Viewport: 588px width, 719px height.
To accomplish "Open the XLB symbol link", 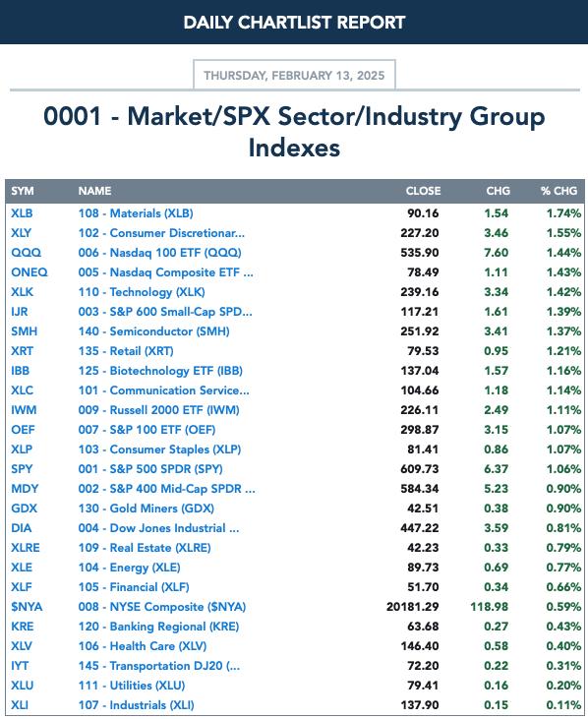I will tap(22, 213).
